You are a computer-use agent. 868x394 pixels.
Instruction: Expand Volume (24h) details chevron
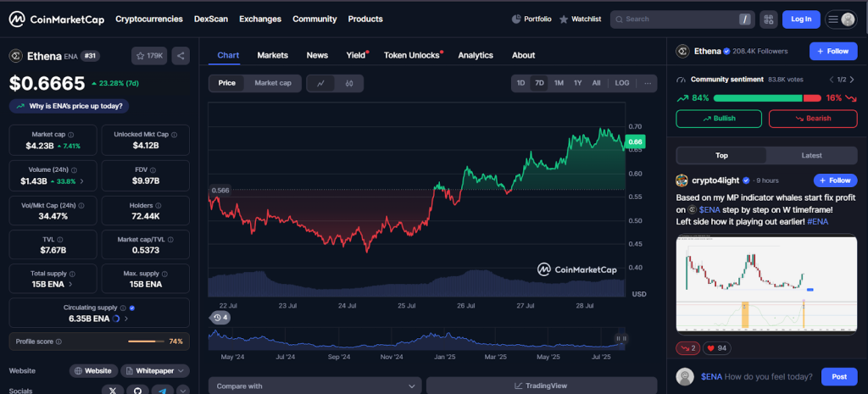pyautogui.click(x=82, y=181)
